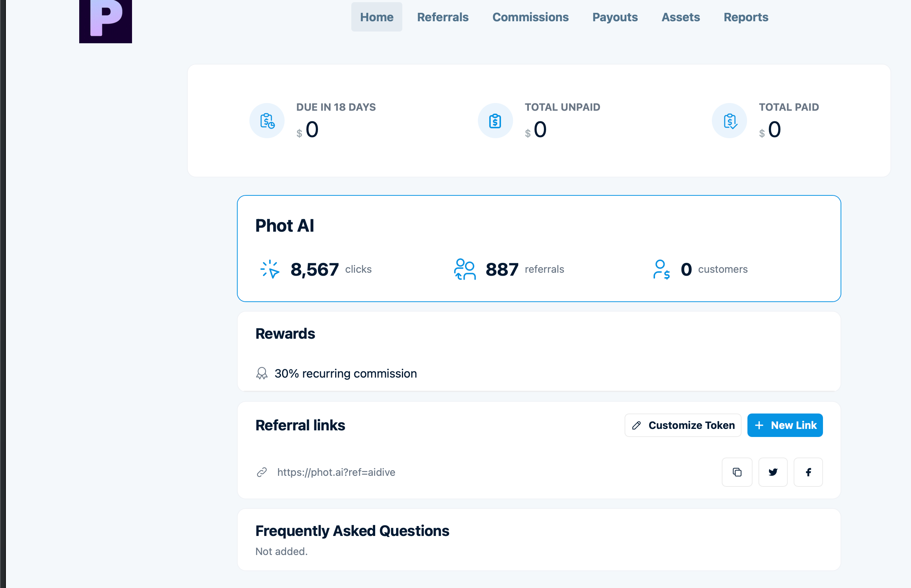
Task: Click the $0 amount under Total Paid
Action: pyautogui.click(x=770, y=130)
